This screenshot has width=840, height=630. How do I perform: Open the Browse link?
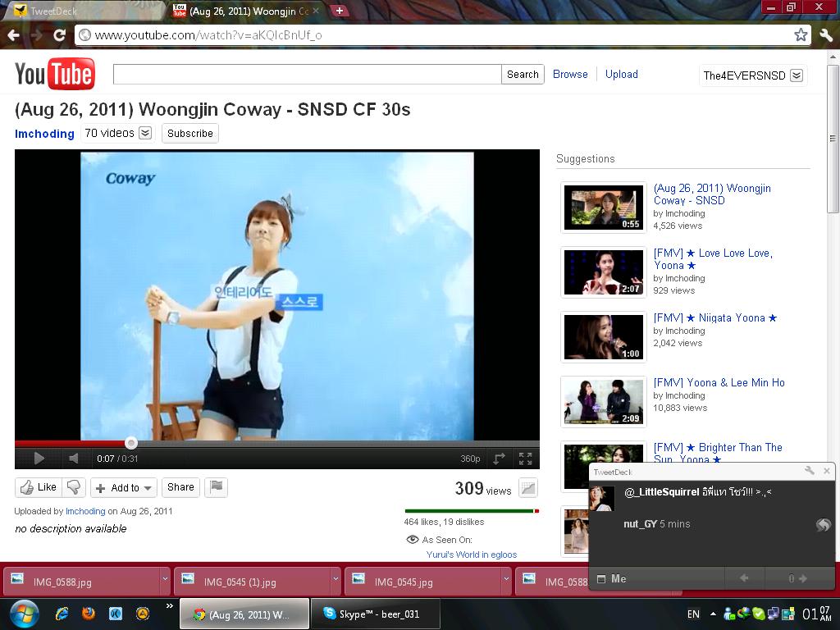pos(570,75)
